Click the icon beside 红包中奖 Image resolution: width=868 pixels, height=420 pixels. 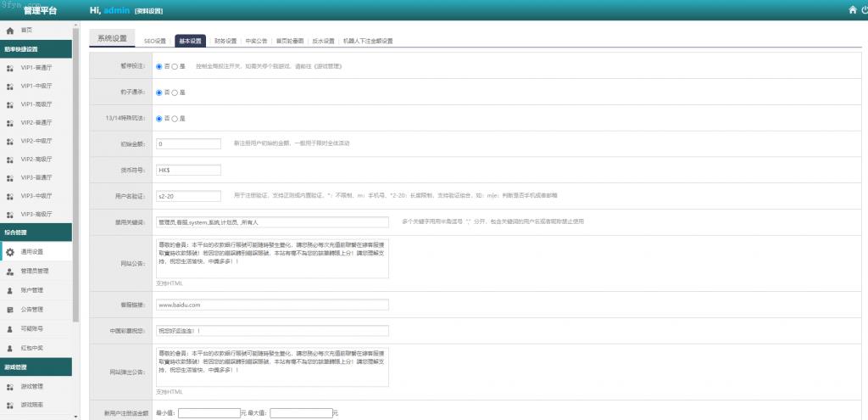tap(9, 347)
